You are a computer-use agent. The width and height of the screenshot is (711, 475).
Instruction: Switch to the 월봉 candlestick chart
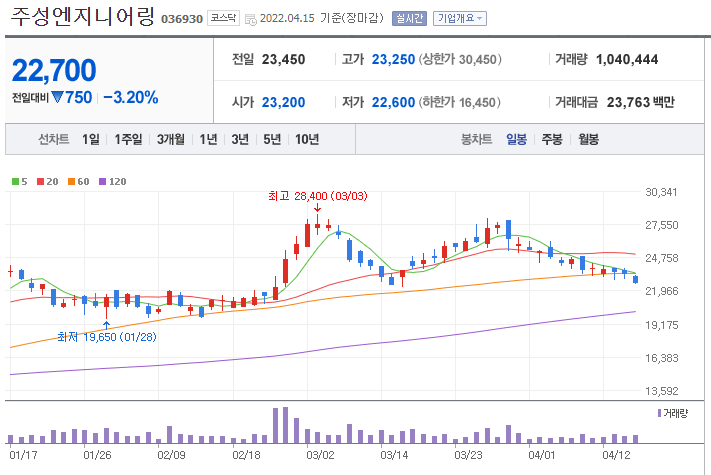click(x=588, y=139)
